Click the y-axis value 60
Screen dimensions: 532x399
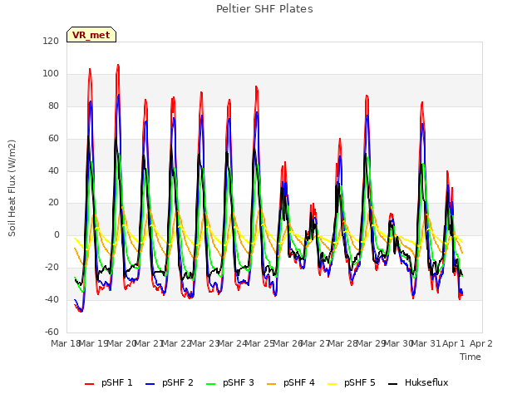click(53, 138)
